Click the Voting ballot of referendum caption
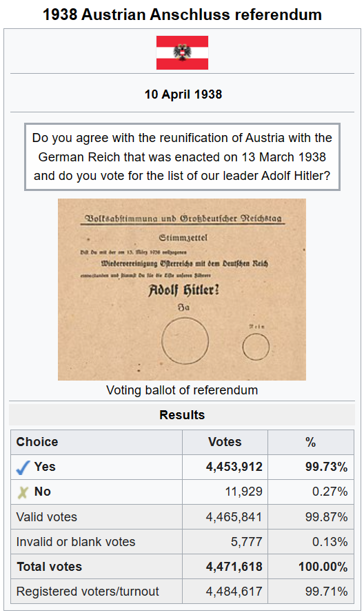Image resolution: width=364 pixels, height=615 pixels. [x=182, y=390]
